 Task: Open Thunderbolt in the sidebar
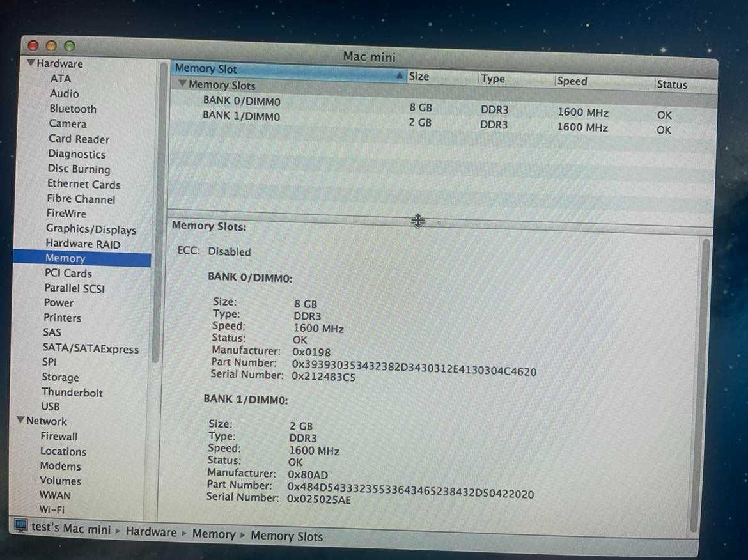pos(72,392)
